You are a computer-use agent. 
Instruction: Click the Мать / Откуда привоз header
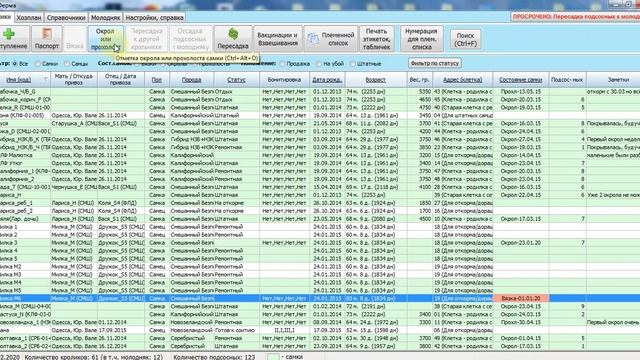click(74, 80)
